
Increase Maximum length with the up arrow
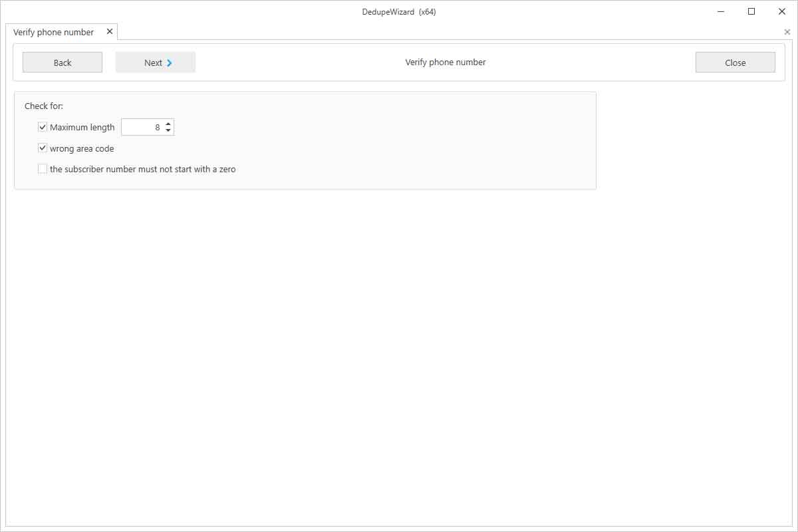[x=168, y=124]
